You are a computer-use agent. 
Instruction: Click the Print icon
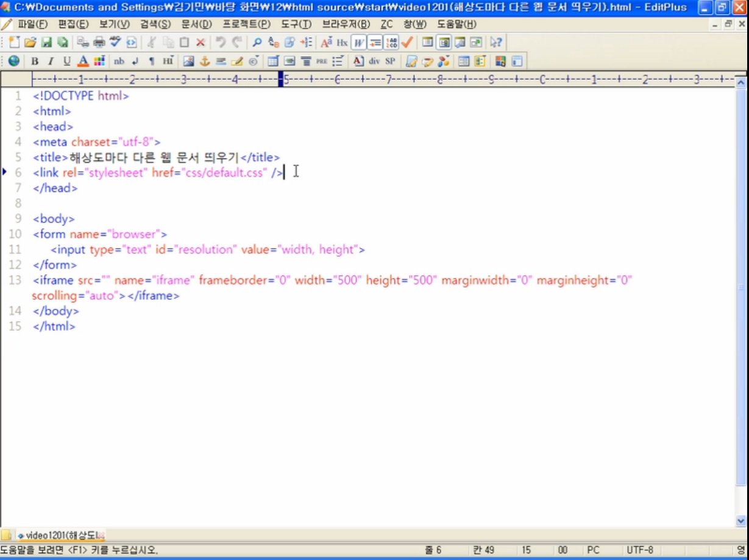(x=99, y=42)
